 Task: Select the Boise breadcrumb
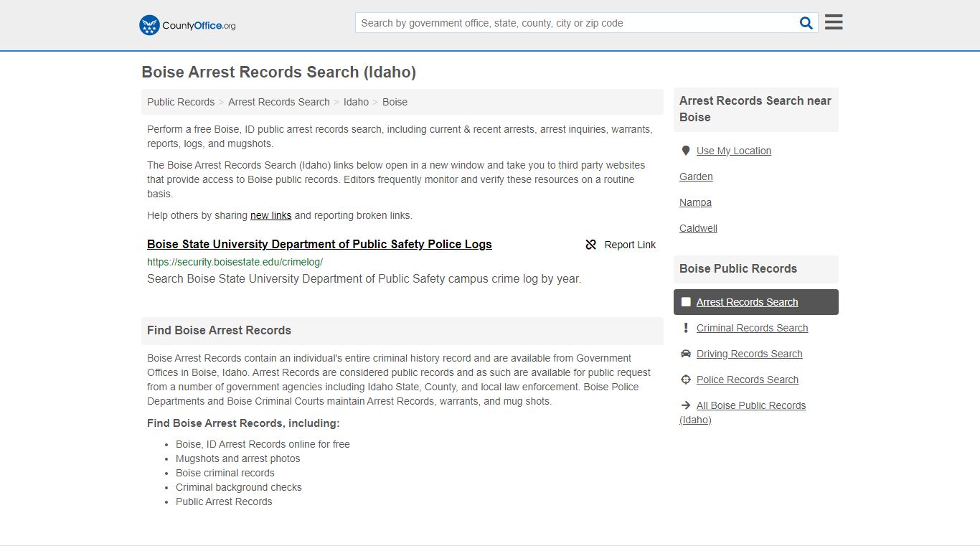point(395,102)
